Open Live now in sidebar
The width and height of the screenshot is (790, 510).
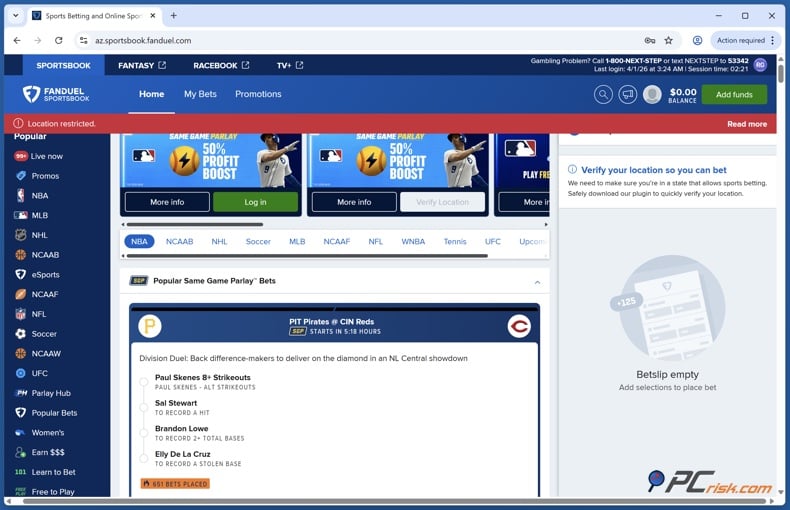(39, 156)
